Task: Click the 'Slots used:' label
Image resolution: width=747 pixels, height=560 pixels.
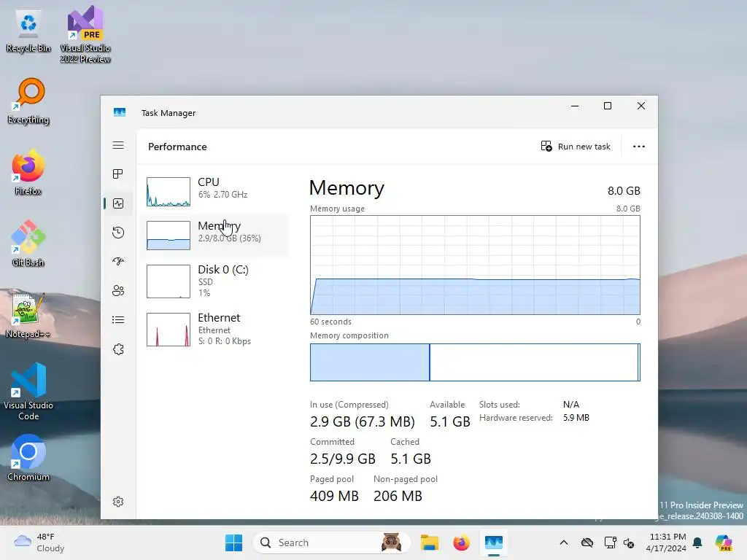Action: pyautogui.click(x=499, y=404)
